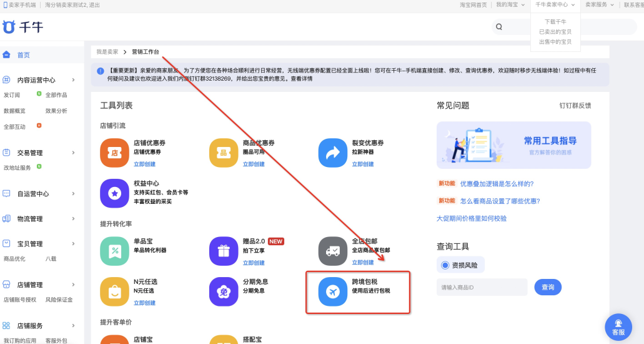The height and width of the screenshot is (344, 644).
Task: Open the 千牛卖家中心 top dropdown
Action: point(555,4)
